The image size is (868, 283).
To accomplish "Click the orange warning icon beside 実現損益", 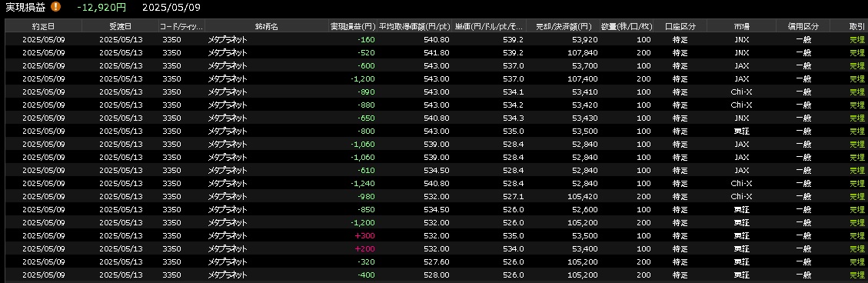I will pos(56,7).
